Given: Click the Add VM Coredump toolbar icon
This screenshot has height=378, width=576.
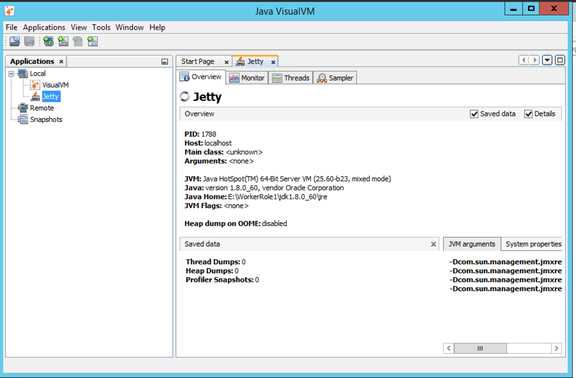Looking at the screenshot, I should click(78, 41).
